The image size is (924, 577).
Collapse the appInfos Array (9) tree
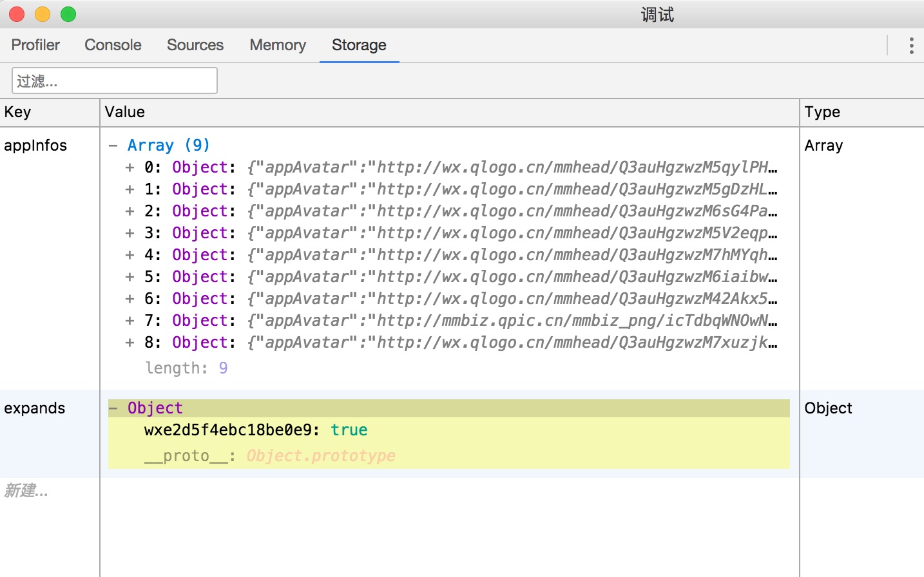[113, 146]
